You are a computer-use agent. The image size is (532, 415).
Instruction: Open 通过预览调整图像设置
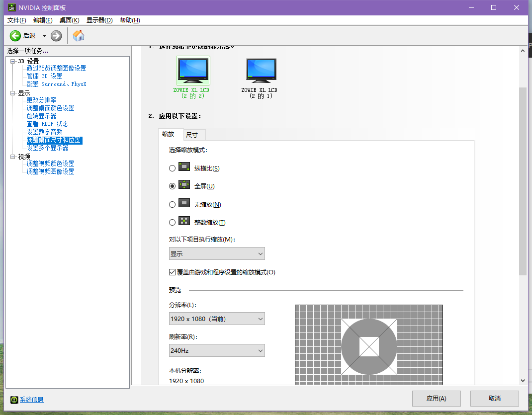[56, 69]
